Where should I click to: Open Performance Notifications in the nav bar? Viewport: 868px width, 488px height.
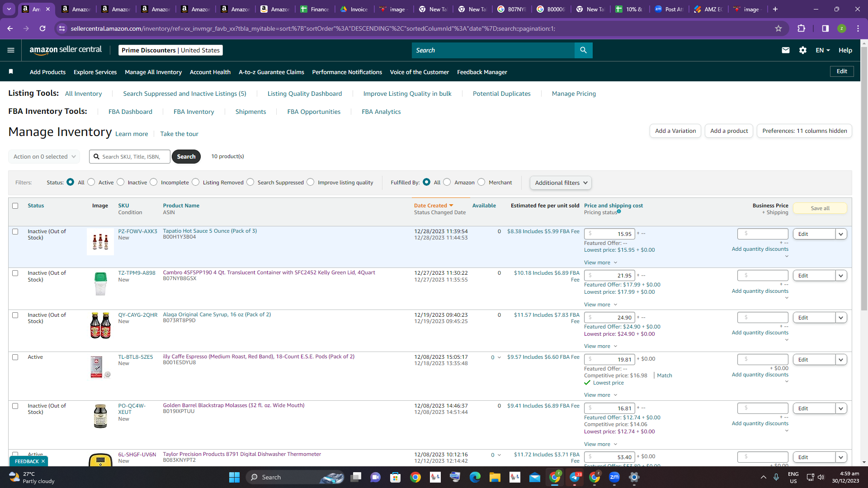click(x=347, y=72)
